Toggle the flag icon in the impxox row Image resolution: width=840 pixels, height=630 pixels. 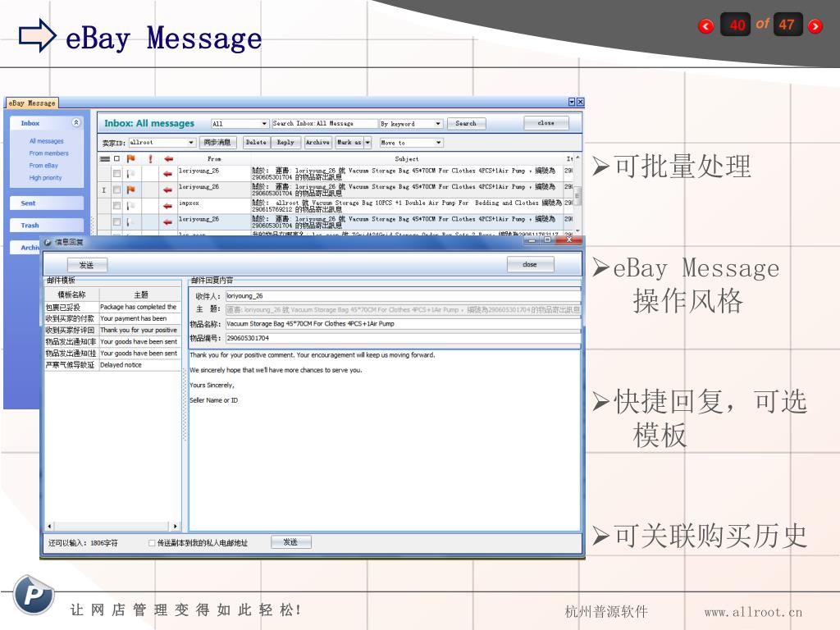pyautogui.click(x=130, y=206)
